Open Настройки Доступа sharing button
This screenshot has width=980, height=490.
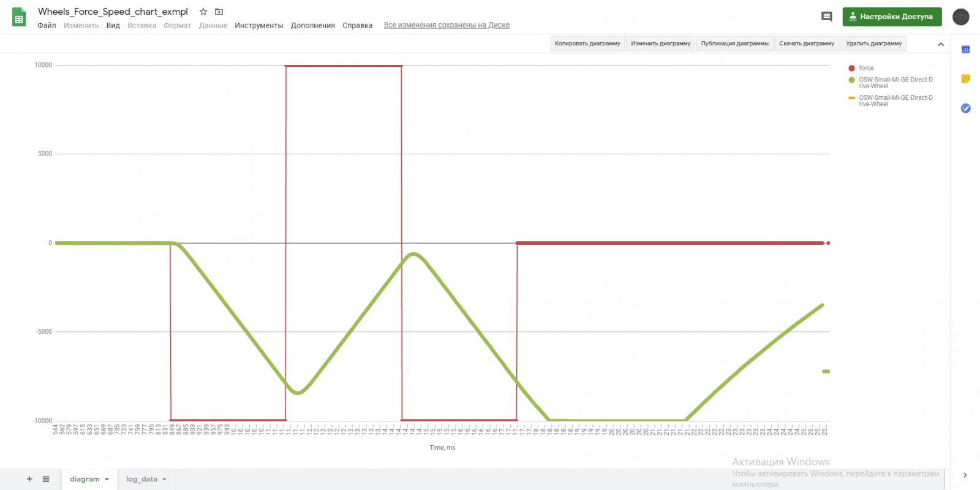892,17
